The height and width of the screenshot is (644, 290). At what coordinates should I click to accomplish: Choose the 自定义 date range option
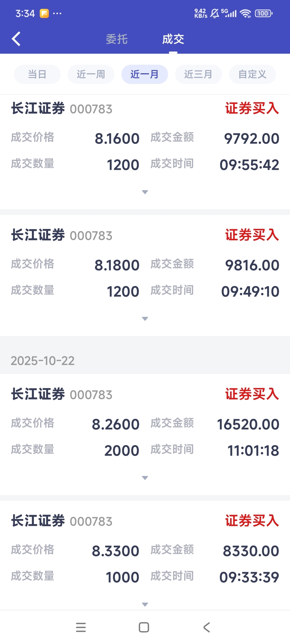[x=252, y=74]
